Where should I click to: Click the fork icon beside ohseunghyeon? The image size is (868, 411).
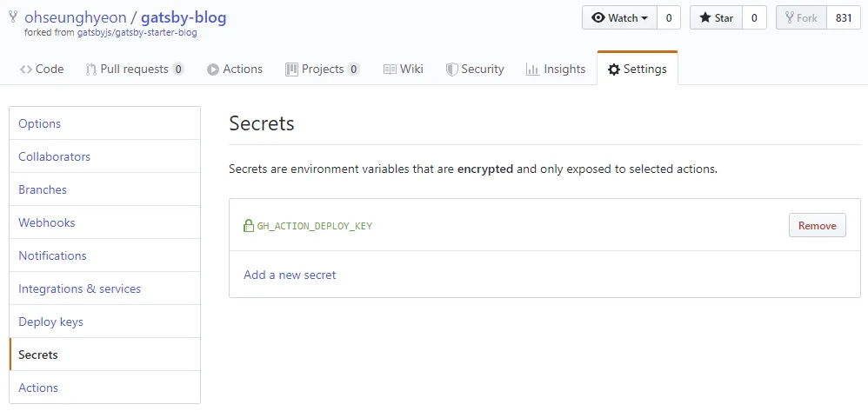coord(13,17)
